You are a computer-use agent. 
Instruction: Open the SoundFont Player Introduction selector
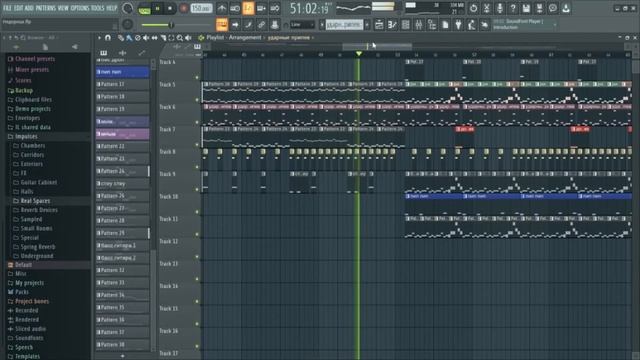[524, 24]
